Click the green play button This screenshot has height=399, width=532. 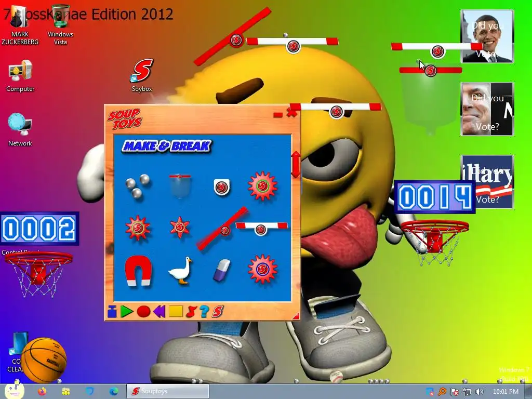tap(127, 311)
